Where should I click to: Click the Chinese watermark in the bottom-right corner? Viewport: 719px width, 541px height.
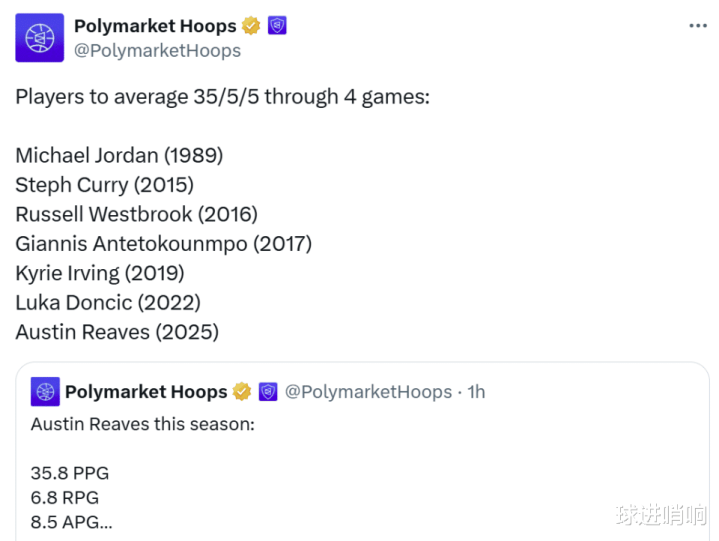point(661,515)
